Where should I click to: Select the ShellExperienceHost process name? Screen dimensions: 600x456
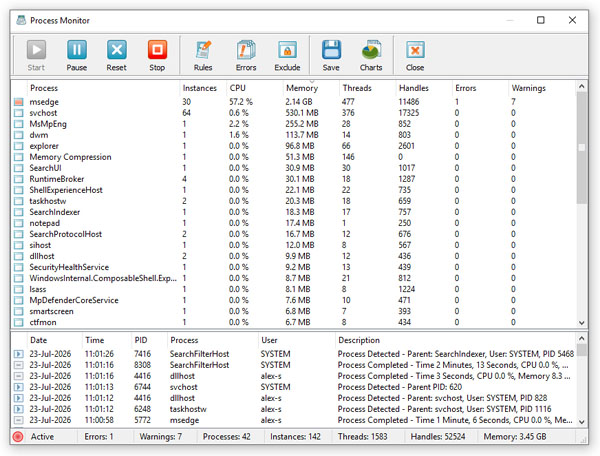pos(66,191)
